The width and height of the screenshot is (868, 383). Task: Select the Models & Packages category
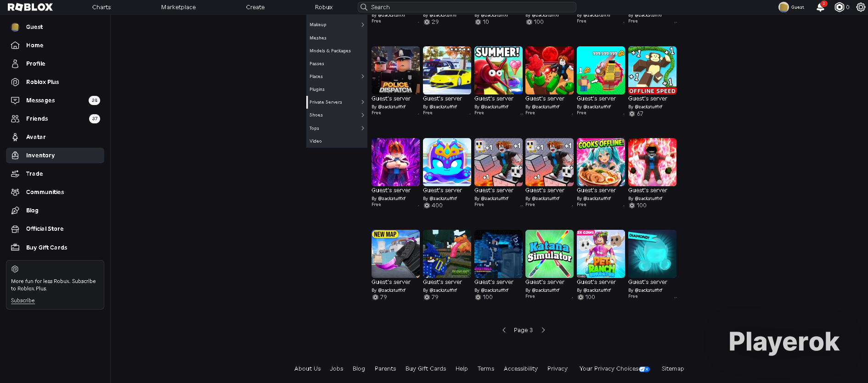click(x=330, y=51)
